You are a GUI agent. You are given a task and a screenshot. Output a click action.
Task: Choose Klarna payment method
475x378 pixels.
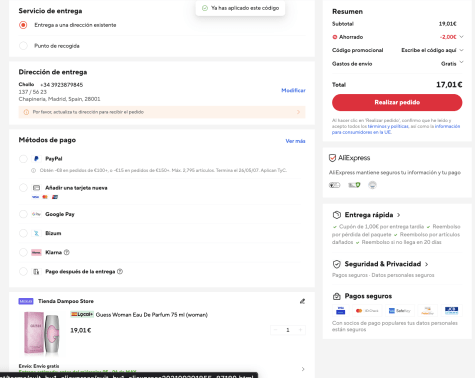23,252
